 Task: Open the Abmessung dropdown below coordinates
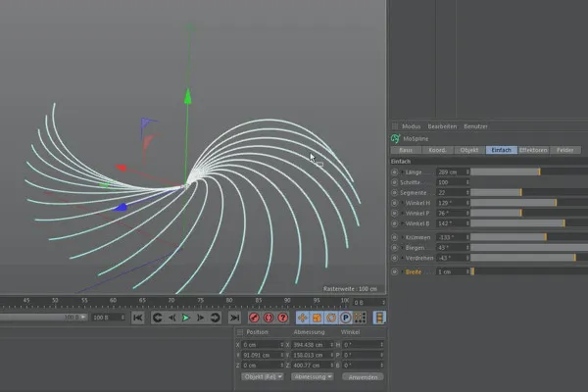click(x=313, y=376)
